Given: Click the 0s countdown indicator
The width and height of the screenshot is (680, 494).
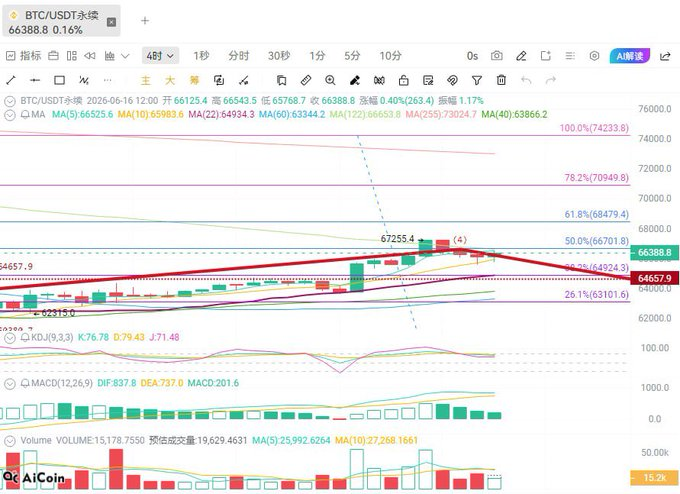Looking at the screenshot, I should pyautogui.click(x=472, y=56).
